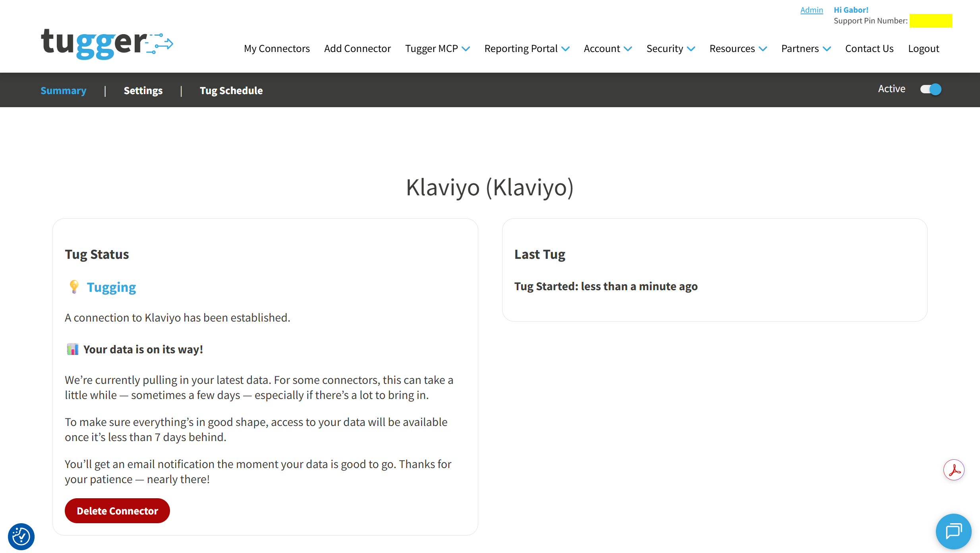This screenshot has height=553, width=980.
Task: Click 'Tug Started: less than a minute ago'
Action: click(x=606, y=286)
